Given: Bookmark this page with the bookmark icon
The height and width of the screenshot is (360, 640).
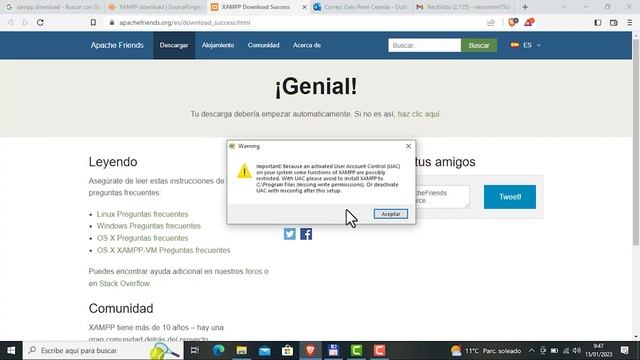Looking at the screenshot, I should tap(93, 22).
